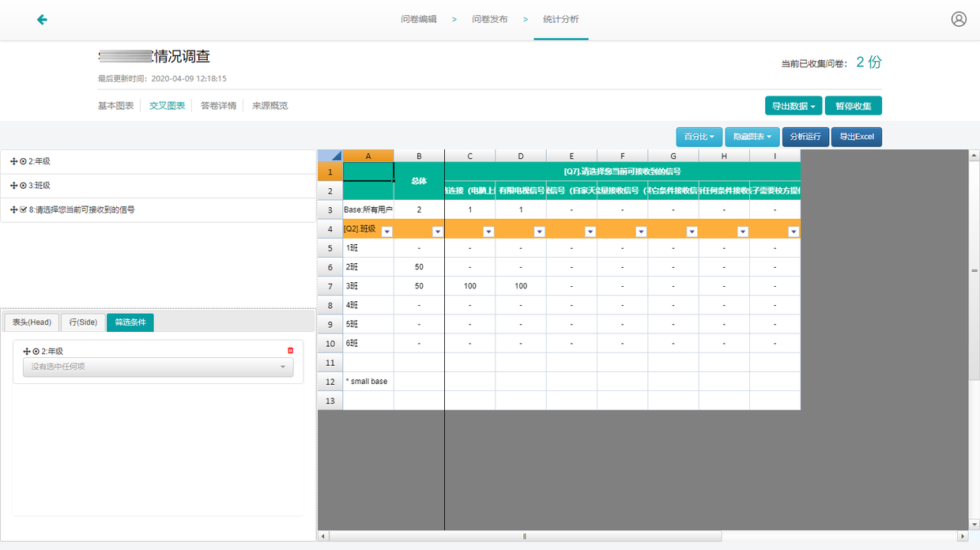
Task: Open the user profile icon
Action: pyautogui.click(x=959, y=20)
